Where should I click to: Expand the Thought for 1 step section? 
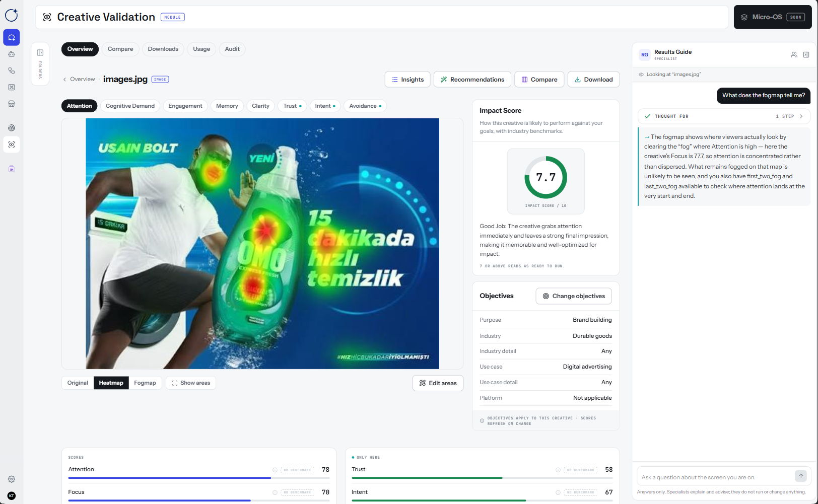click(724, 116)
